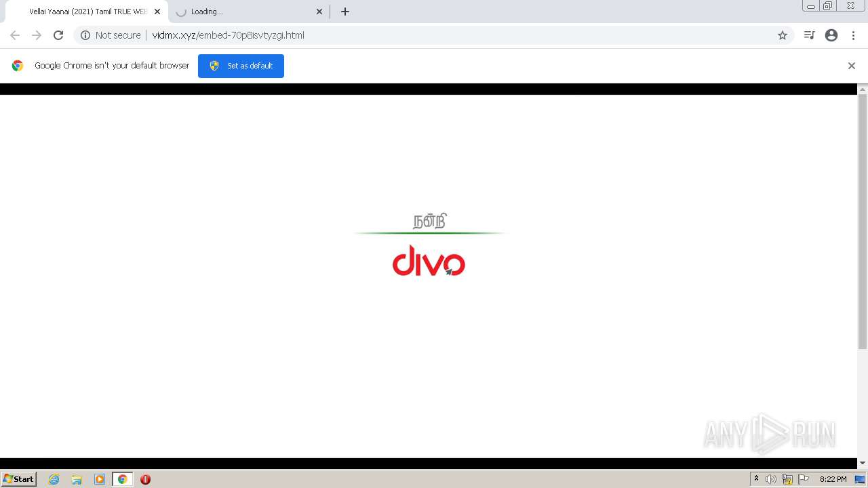
Task: Click Google Chrome isn't default browser text
Action: tap(112, 66)
